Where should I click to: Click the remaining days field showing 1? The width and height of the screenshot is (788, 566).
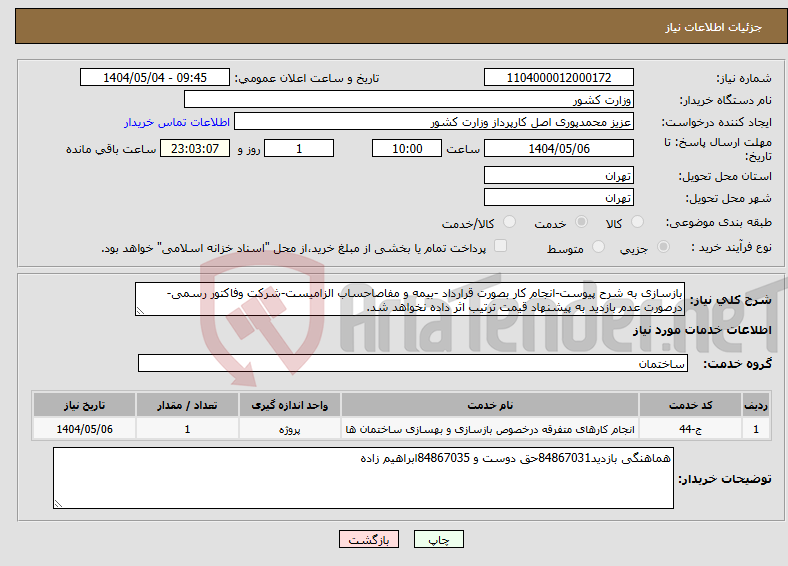299,148
